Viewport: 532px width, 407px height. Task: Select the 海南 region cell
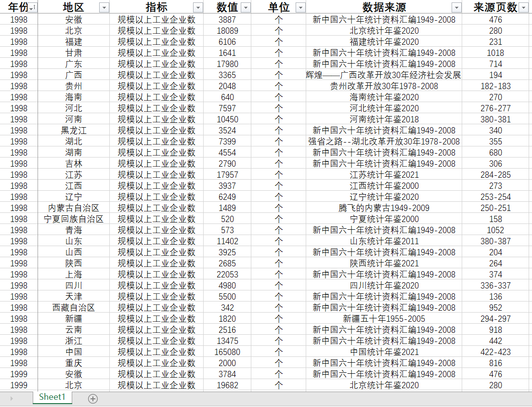click(74, 97)
